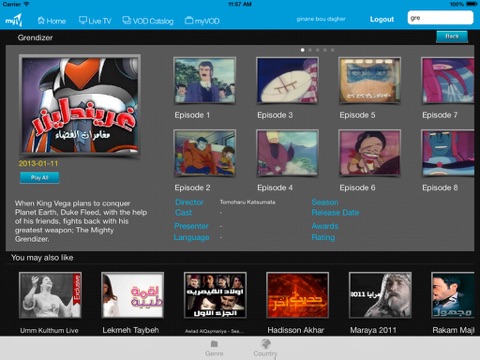Image resolution: width=480 pixels, height=360 pixels.
Task: Jump to the second episode page dot
Action: 310,50
